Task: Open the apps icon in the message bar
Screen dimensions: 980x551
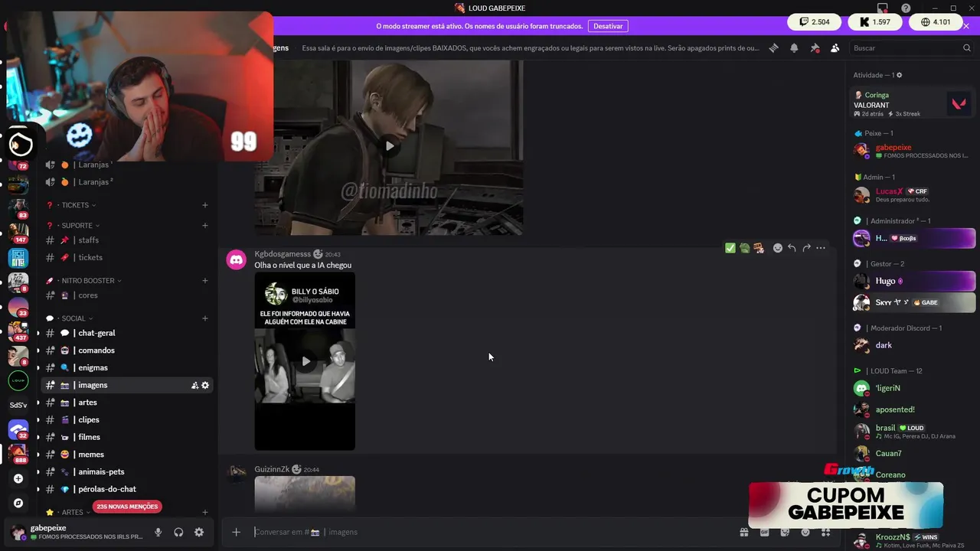Action: pos(826,532)
